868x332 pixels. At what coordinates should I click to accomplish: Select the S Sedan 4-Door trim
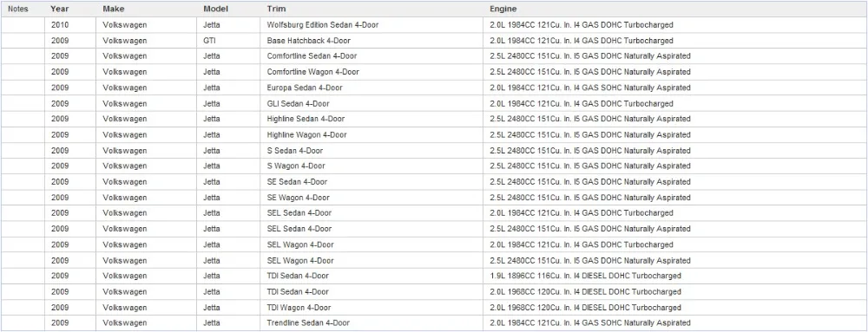point(294,150)
